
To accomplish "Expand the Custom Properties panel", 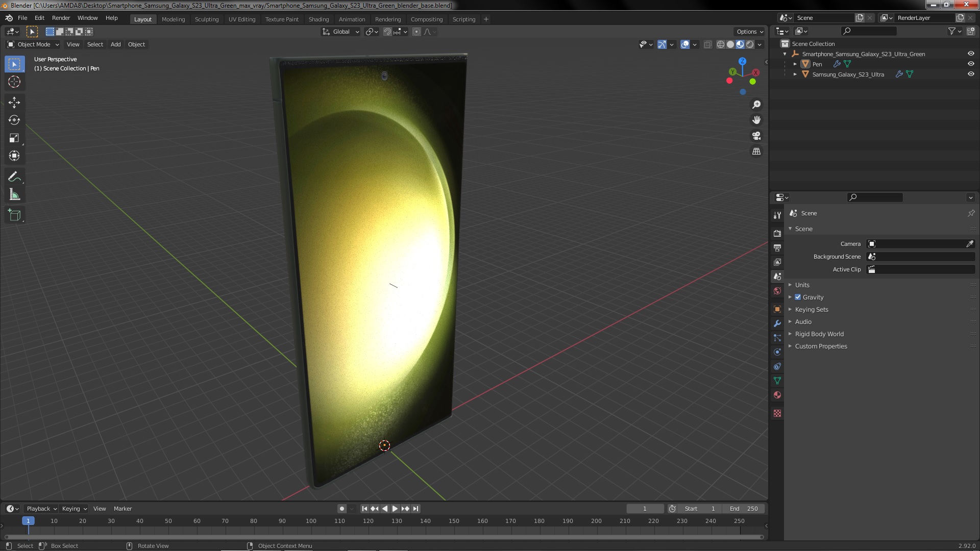I will pyautogui.click(x=821, y=346).
